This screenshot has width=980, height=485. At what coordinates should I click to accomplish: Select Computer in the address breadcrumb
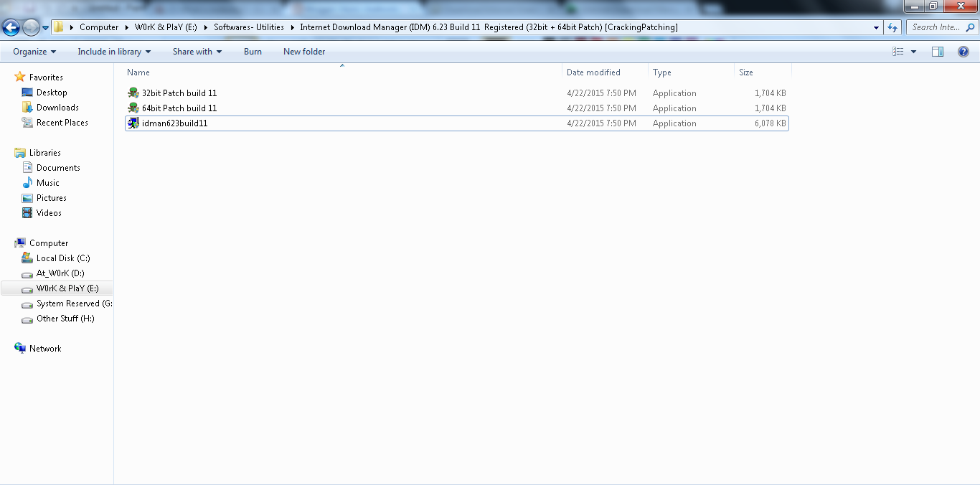[x=99, y=27]
